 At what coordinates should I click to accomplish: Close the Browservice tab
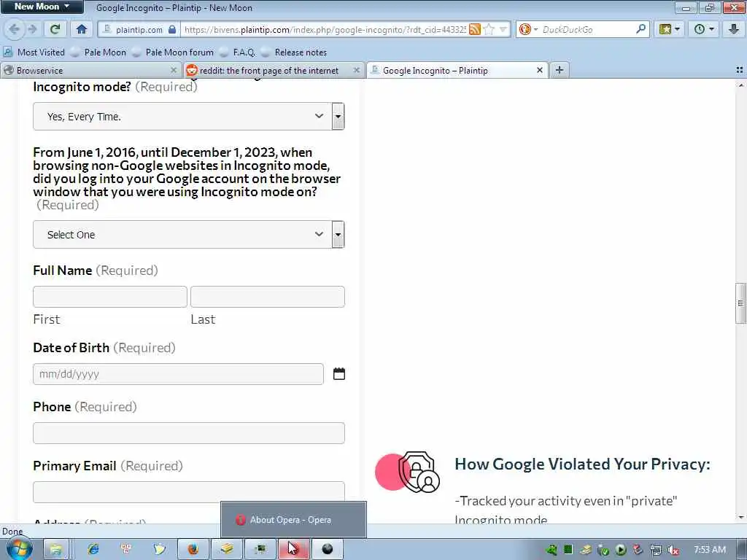(x=174, y=71)
